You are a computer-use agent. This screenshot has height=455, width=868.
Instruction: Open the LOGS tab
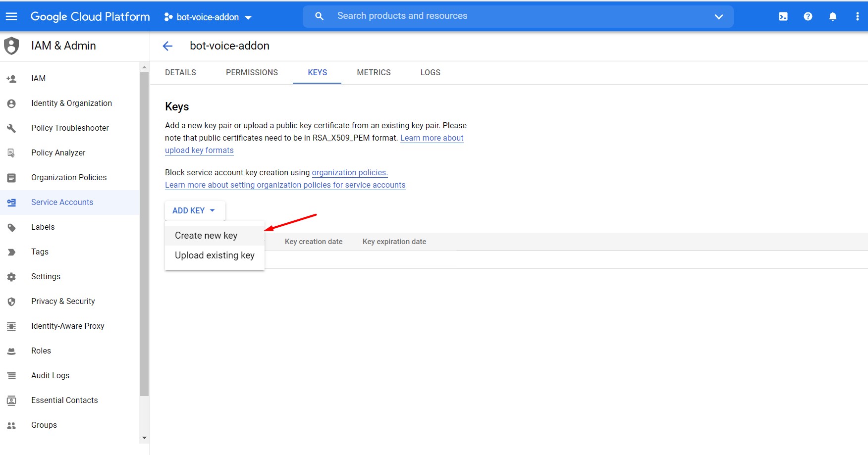coord(430,72)
